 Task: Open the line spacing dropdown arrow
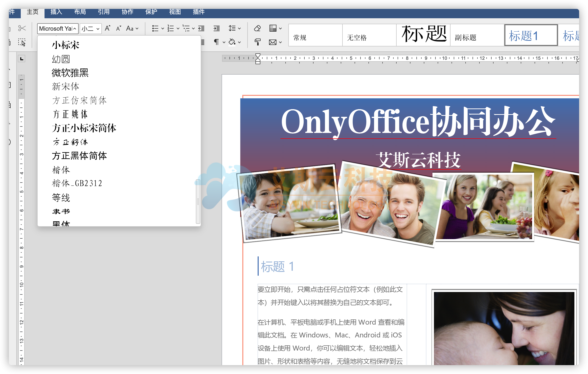[x=239, y=29]
